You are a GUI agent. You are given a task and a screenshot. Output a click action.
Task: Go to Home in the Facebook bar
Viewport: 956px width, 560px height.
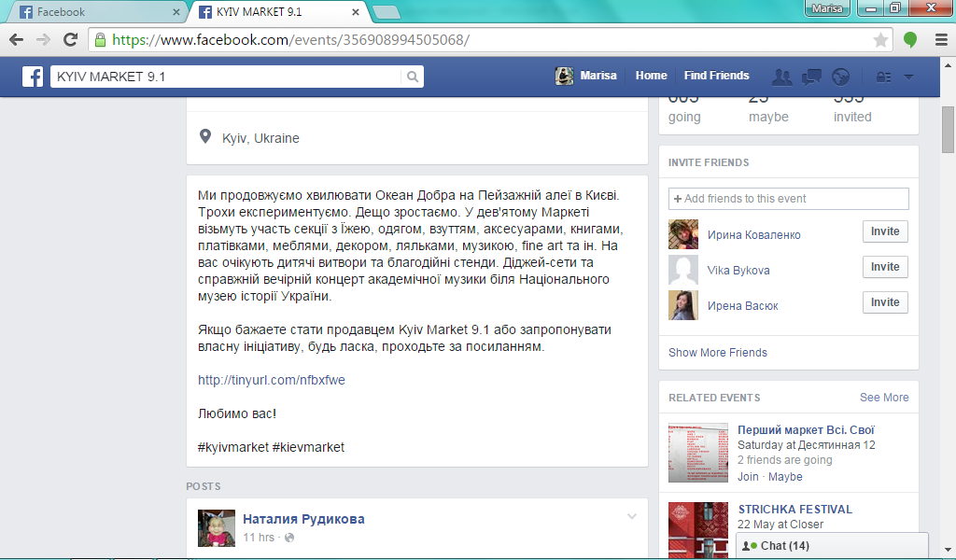(x=651, y=76)
